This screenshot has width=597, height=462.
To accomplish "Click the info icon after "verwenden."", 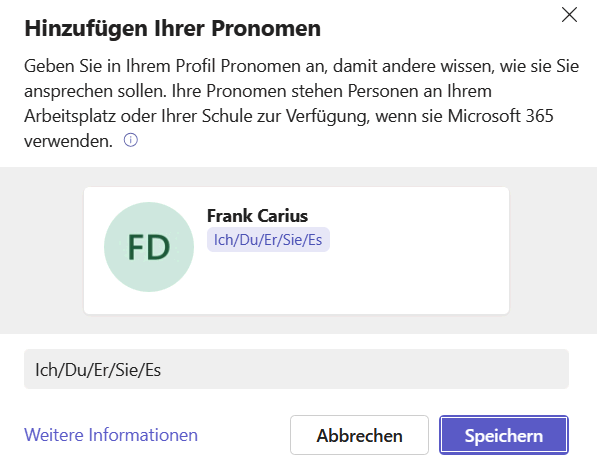I will pyautogui.click(x=131, y=140).
